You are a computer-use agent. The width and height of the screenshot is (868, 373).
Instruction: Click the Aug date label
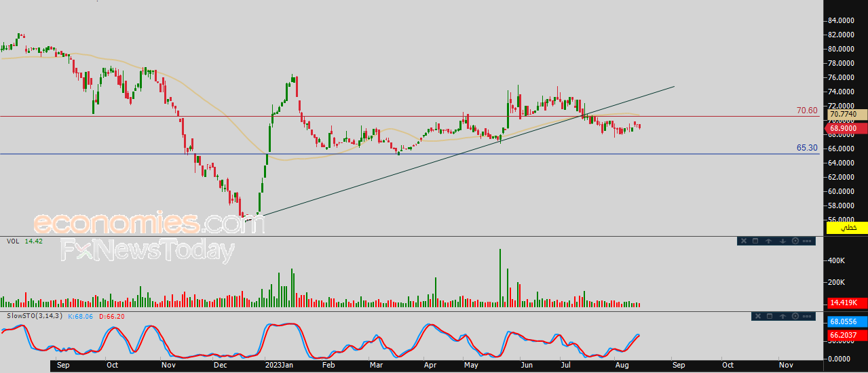click(x=621, y=365)
